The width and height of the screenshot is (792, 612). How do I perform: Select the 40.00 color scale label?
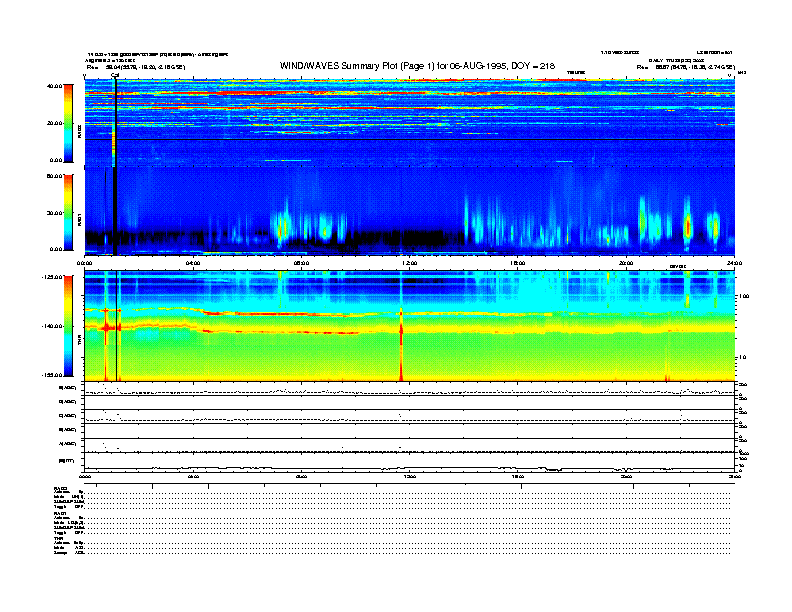point(54,86)
